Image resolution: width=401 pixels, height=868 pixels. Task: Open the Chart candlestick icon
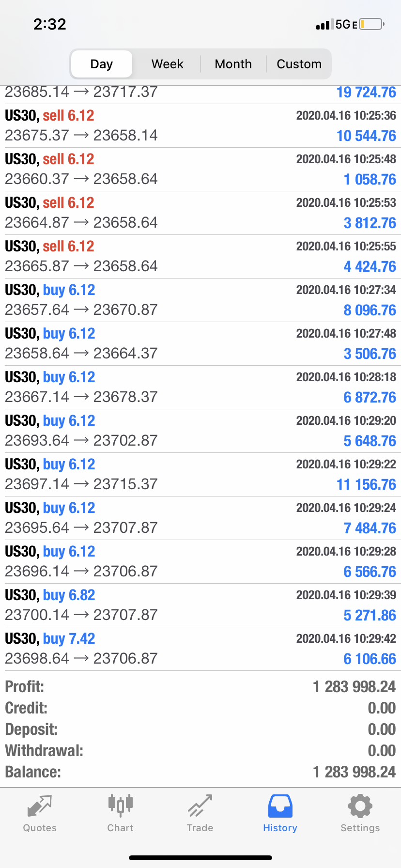(120, 805)
